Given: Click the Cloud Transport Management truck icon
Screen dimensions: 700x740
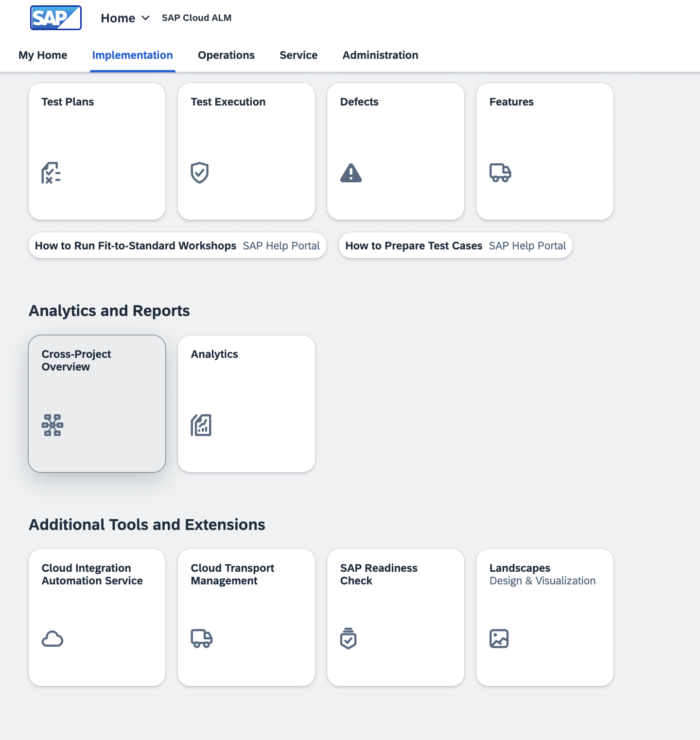Looking at the screenshot, I should point(201,639).
